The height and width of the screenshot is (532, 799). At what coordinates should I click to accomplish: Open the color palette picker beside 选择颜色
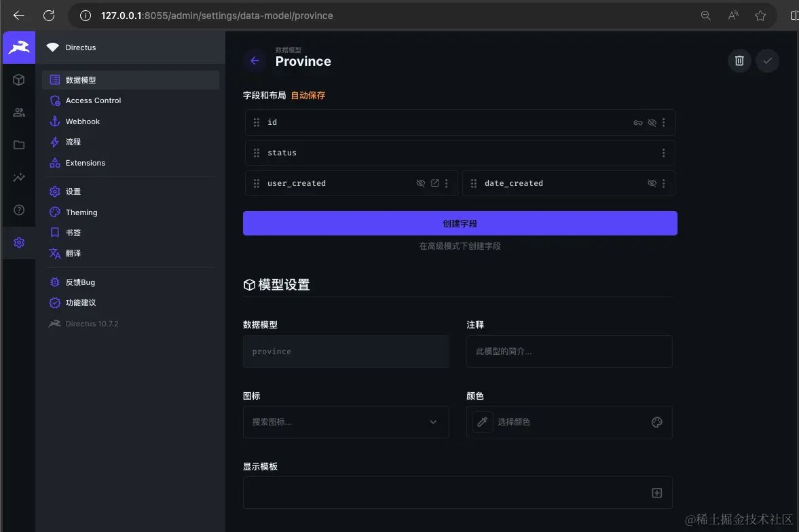(656, 421)
